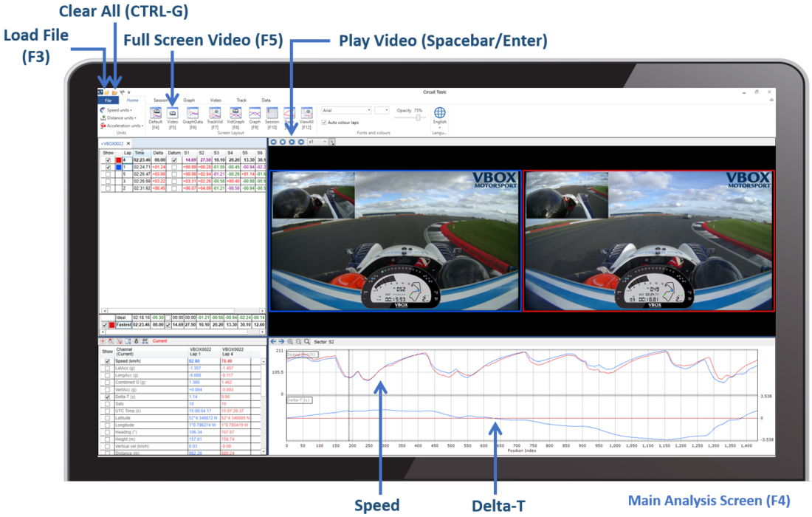Uncheck the Speed (km/h) channel

[x=108, y=361]
